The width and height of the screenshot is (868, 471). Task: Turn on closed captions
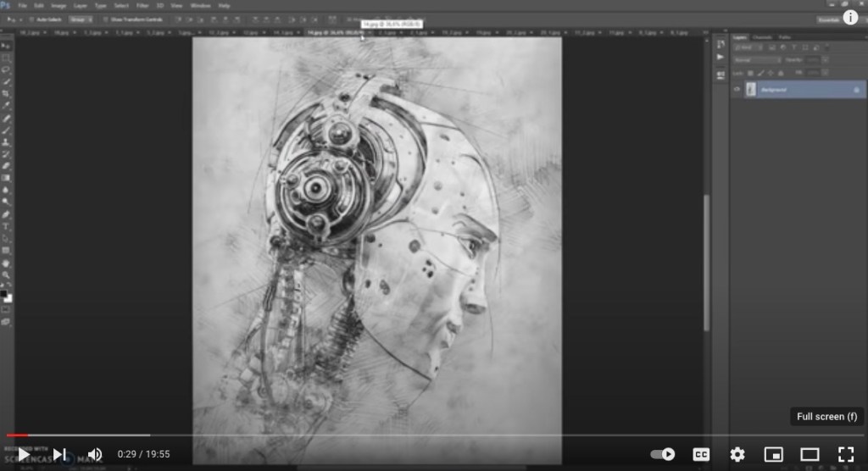point(701,455)
